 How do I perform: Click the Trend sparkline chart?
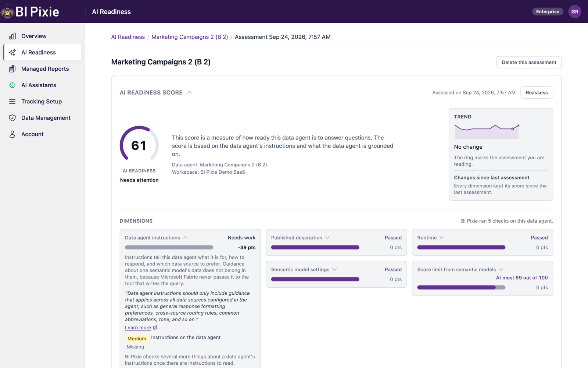coord(487,131)
